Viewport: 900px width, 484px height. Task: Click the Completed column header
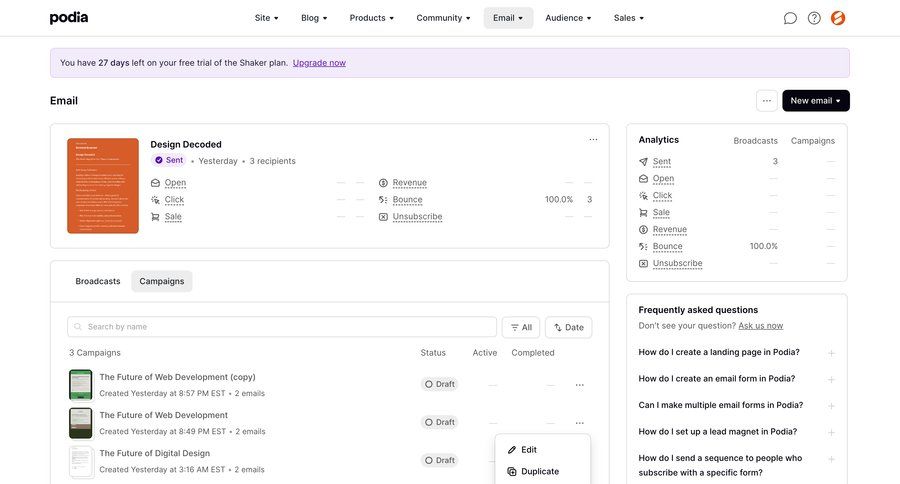[x=533, y=353]
